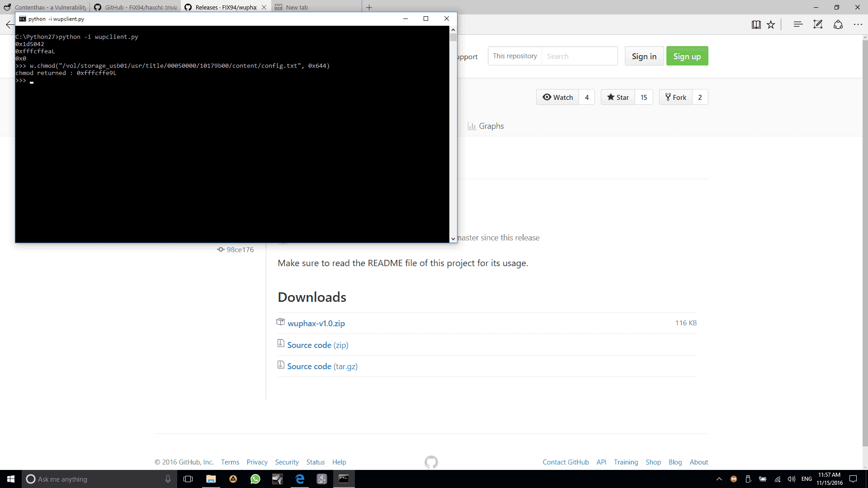Open File Explorer from the taskbar
This screenshot has height=488, width=868.
click(211, 479)
